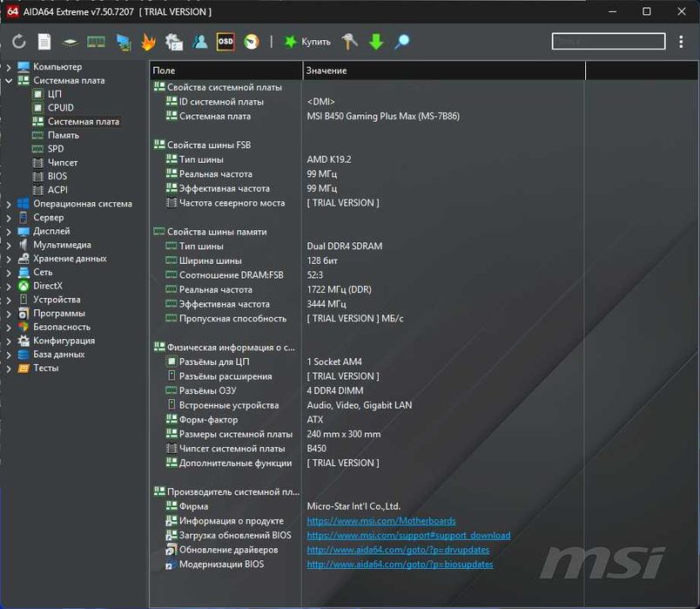Image resolution: width=700 pixels, height=609 pixels.
Task: Open the OSD panel icon
Action: [x=225, y=42]
